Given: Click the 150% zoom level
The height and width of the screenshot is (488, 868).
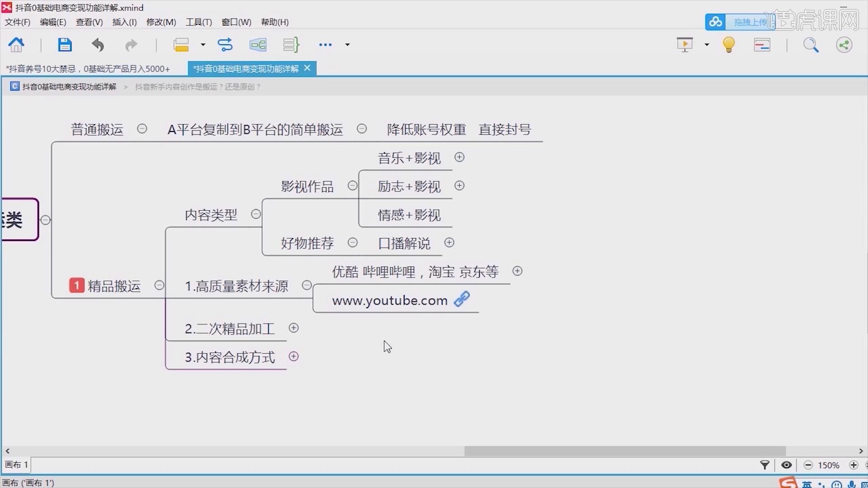Looking at the screenshot, I should 829,465.
